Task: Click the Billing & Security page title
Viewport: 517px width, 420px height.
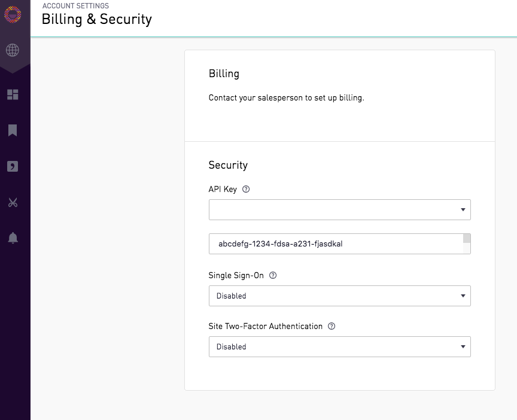Action: [96, 19]
